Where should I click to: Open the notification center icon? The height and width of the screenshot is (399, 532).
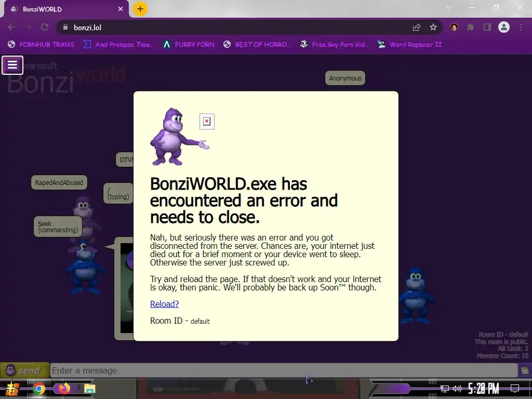coord(515,389)
